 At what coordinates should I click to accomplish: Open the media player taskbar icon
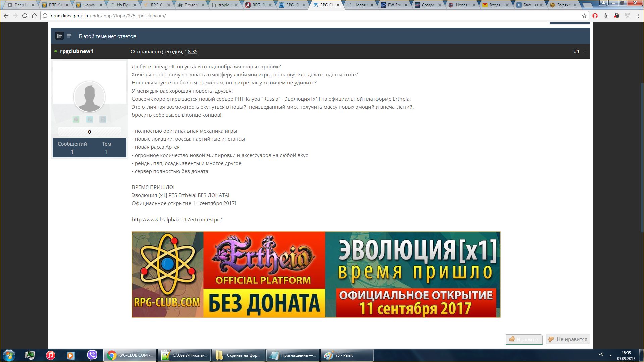tap(71, 355)
